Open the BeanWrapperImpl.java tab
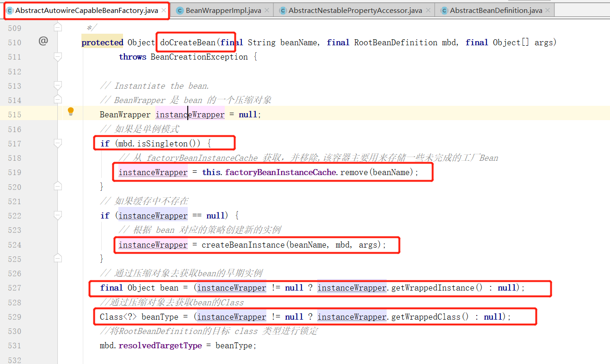This screenshot has height=364, width=610. pyautogui.click(x=223, y=10)
